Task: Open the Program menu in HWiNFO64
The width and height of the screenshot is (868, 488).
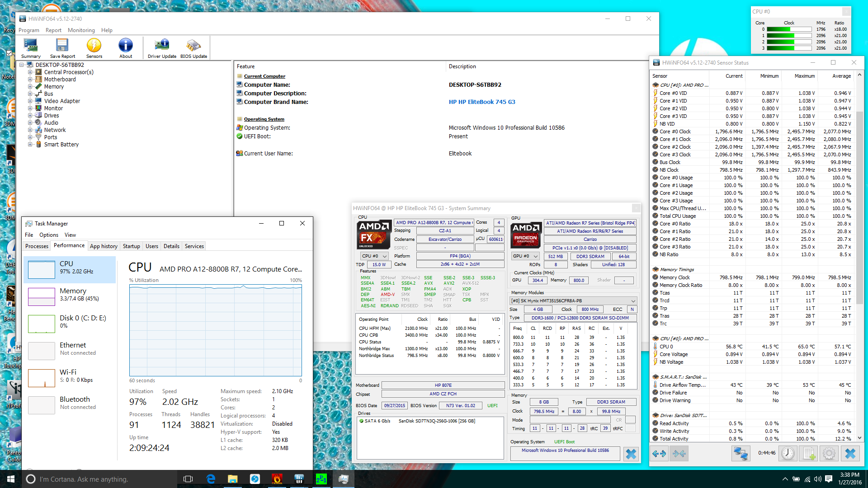Action: point(29,30)
